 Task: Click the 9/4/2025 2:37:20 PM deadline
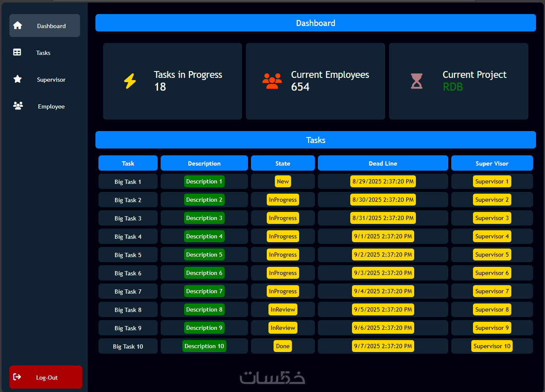[383, 291]
